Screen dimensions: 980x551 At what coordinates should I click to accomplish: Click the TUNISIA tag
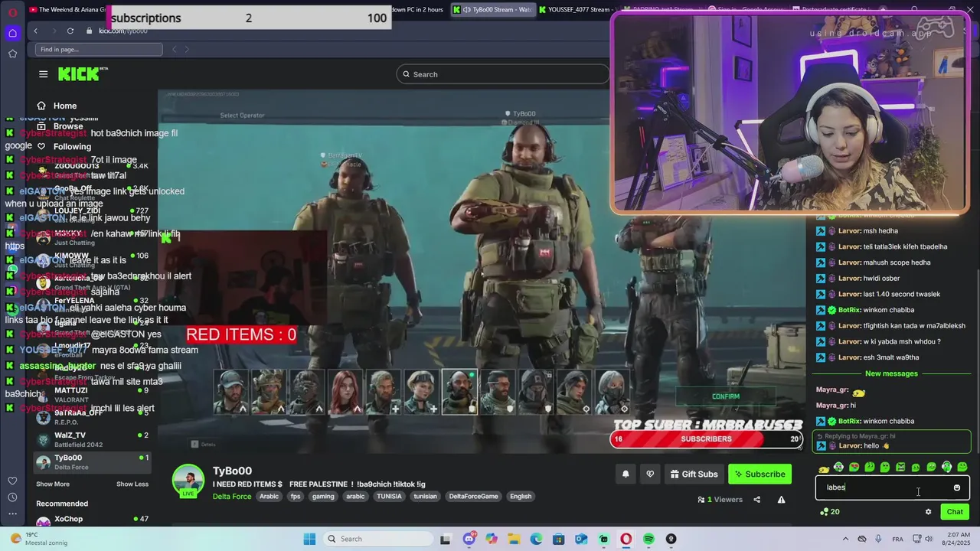[390, 496]
